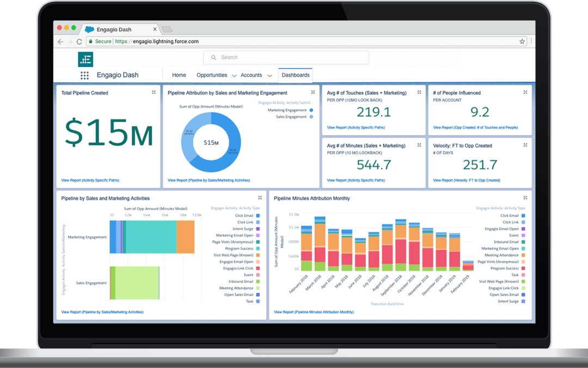This screenshot has width=588, height=368.
Task: Open View Report (Pipeline by Sales/Marketing Activities) under donut
Action: [x=209, y=180]
